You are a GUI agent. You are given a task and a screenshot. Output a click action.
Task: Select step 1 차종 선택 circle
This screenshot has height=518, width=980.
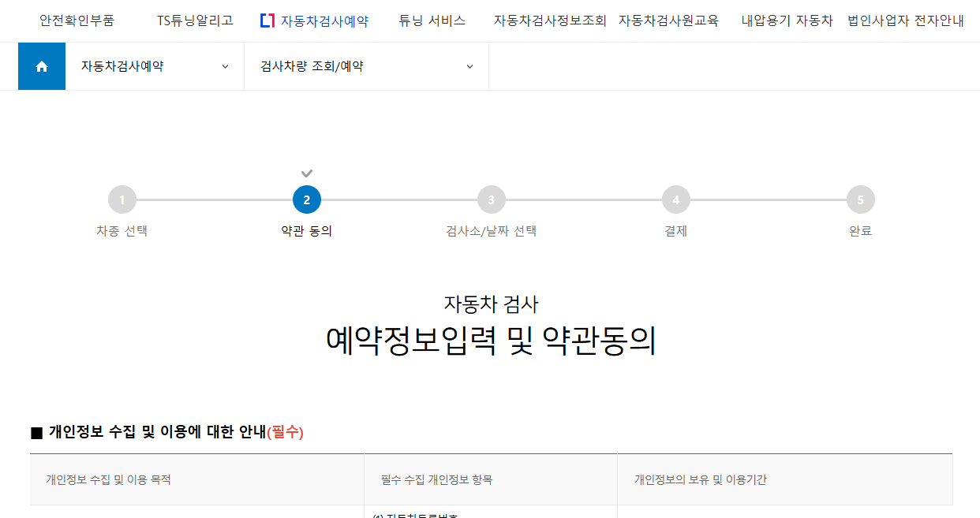tap(122, 199)
